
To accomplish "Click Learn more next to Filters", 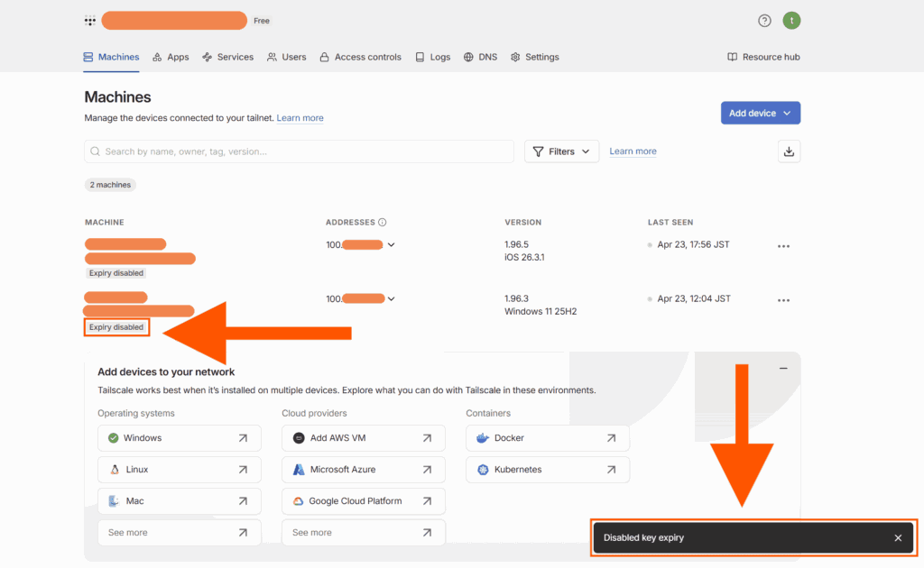I will pos(633,151).
